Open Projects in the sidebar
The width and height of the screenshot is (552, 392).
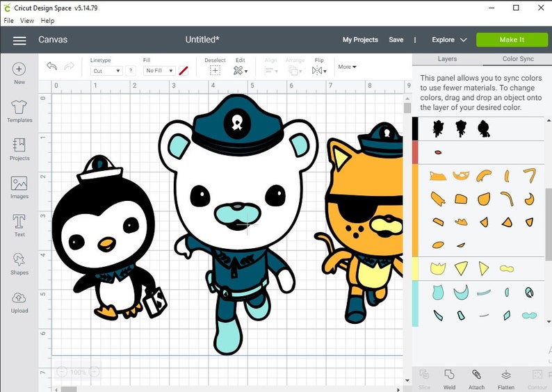(x=19, y=149)
